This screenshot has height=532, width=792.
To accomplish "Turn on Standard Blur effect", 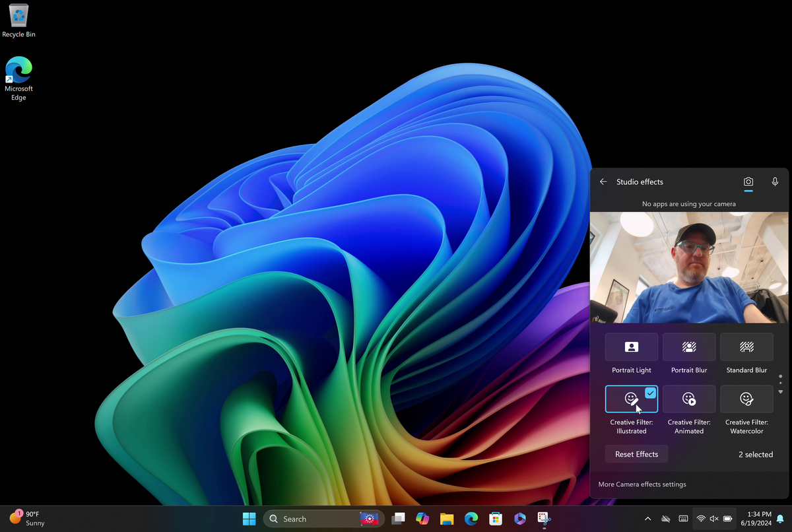I will pos(746,347).
